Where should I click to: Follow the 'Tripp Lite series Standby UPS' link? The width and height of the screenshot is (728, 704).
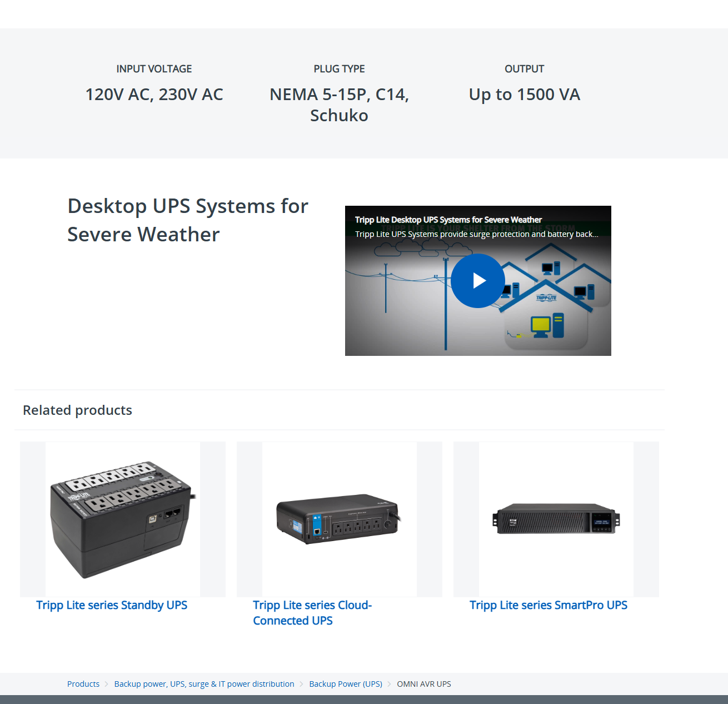112,605
